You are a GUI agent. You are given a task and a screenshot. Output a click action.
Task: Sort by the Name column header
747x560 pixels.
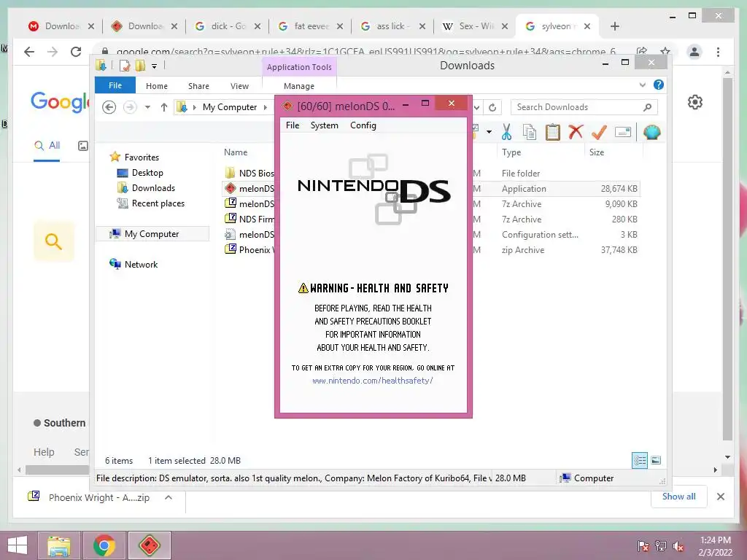[236, 152]
